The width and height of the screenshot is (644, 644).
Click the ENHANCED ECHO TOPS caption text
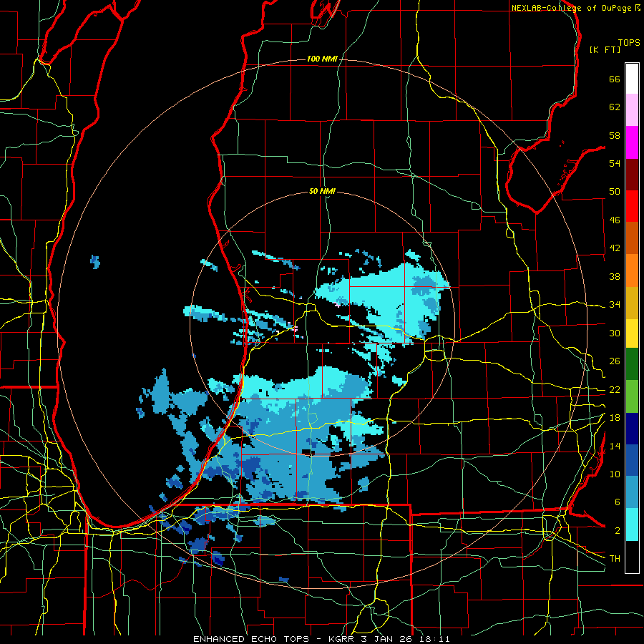click(251, 639)
